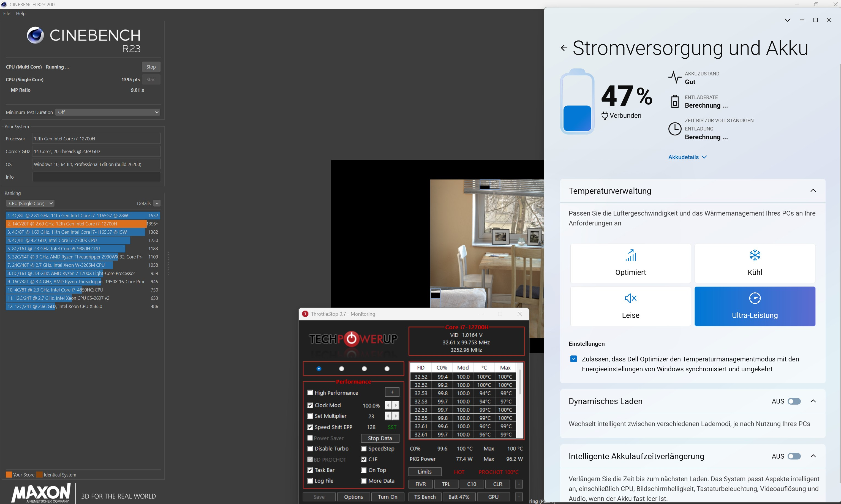
Task: Turn on Intelligente Akkulaufzeitverlängerung switch
Action: click(794, 456)
